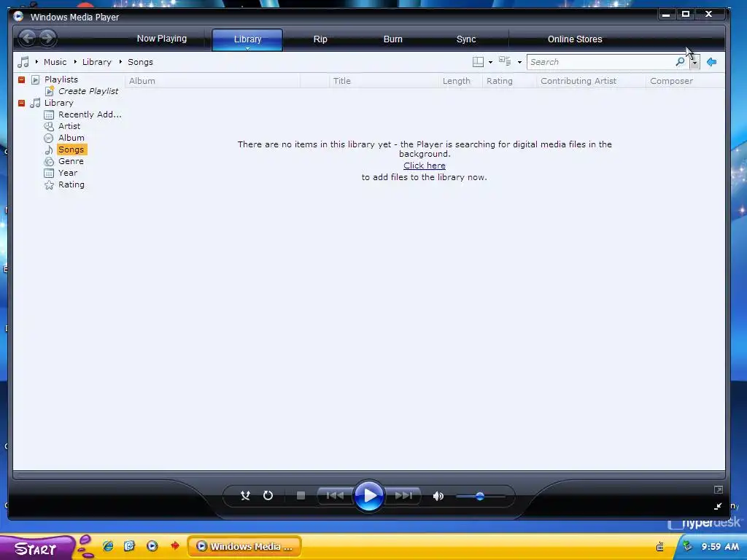Open the Rating view in the tree
Screen dimensions: 747x560
click(71, 184)
